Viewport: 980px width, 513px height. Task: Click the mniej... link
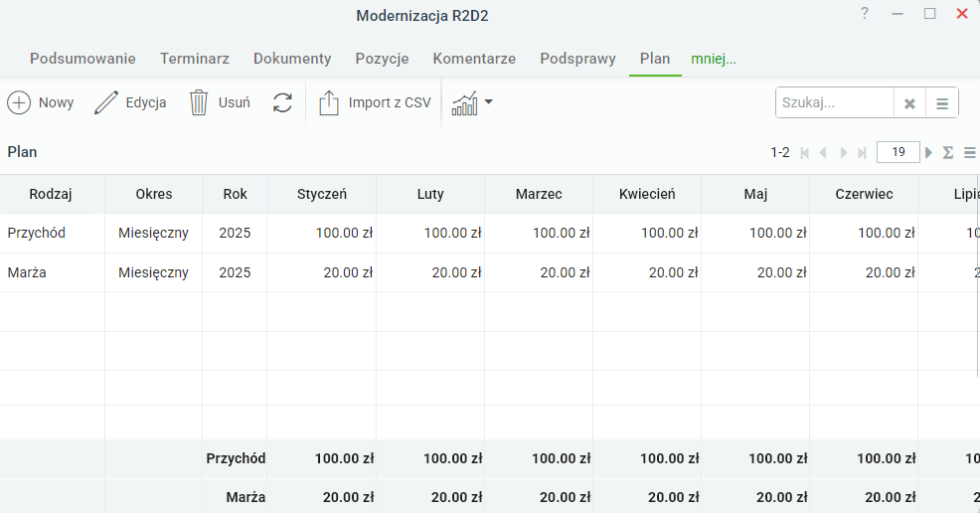point(713,60)
